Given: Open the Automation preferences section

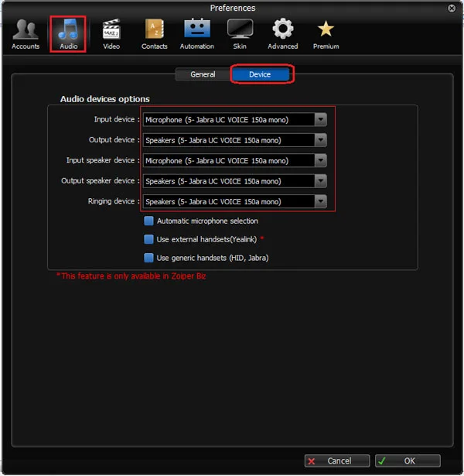Looking at the screenshot, I should (x=197, y=34).
